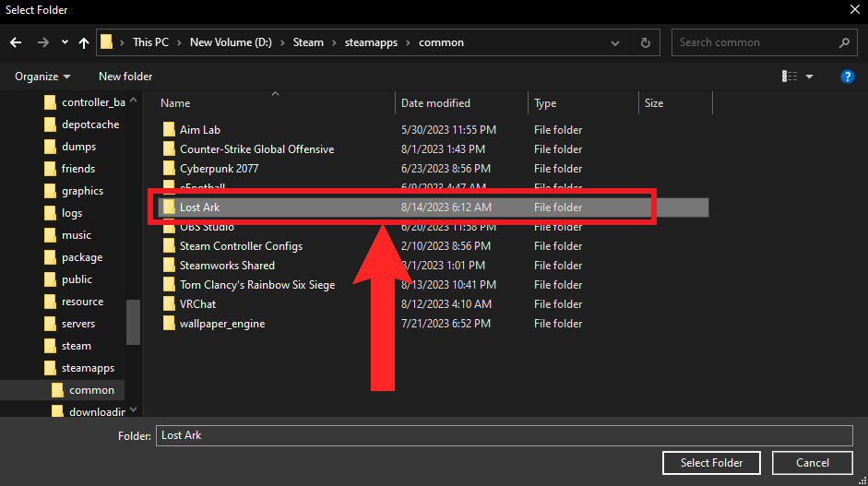Screen dimensions: 868x486
Task: Click the Back navigation arrow
Action: [16, 42]
